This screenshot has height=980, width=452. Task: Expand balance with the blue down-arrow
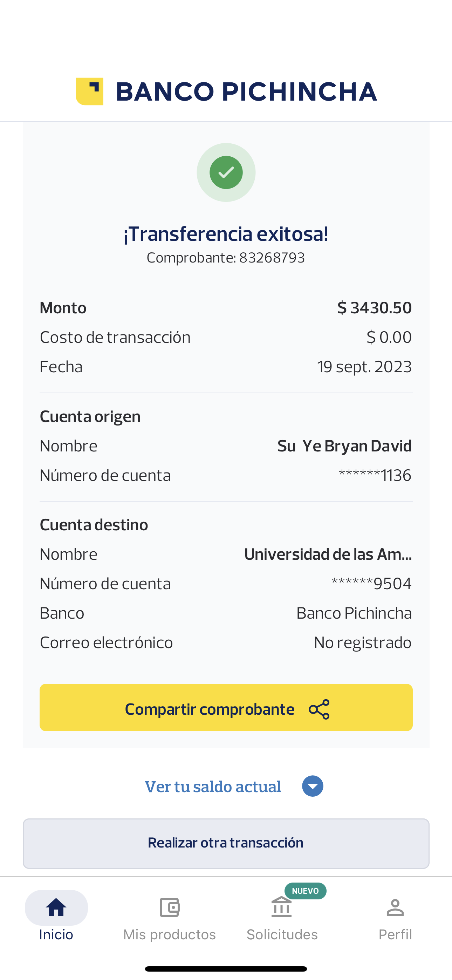coord(312,787)
